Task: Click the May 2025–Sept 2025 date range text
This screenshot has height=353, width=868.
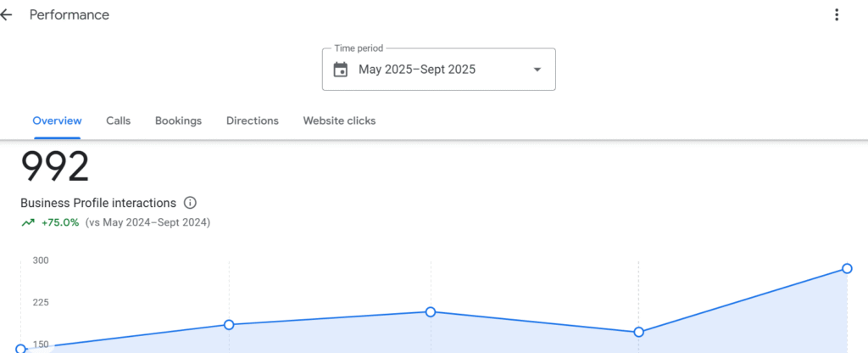Action: click(417, 70)
